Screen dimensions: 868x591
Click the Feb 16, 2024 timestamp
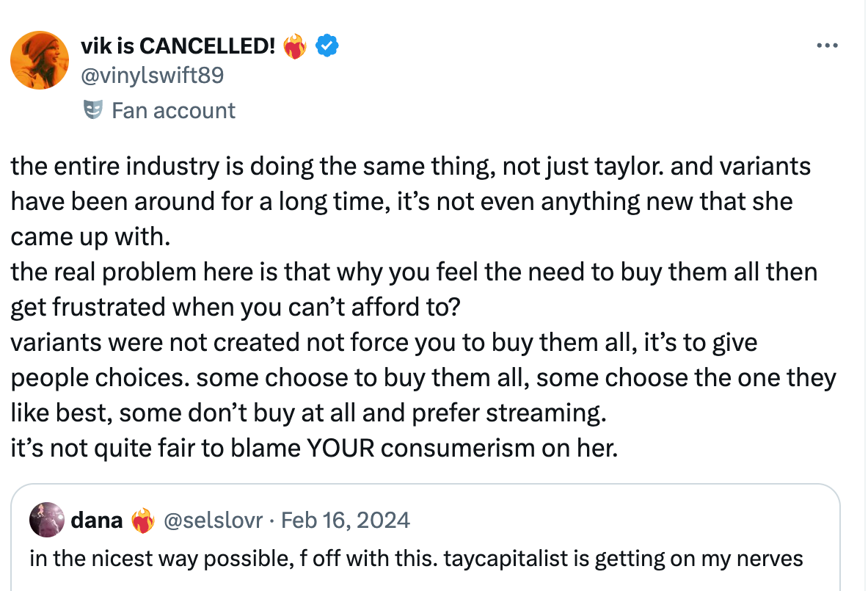[x=346, y=521]
